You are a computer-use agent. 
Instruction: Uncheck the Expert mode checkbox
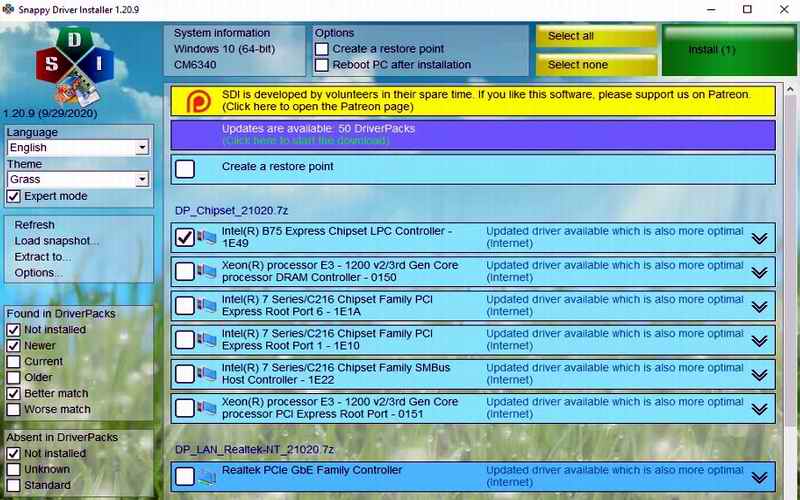(x=14, y=196)
